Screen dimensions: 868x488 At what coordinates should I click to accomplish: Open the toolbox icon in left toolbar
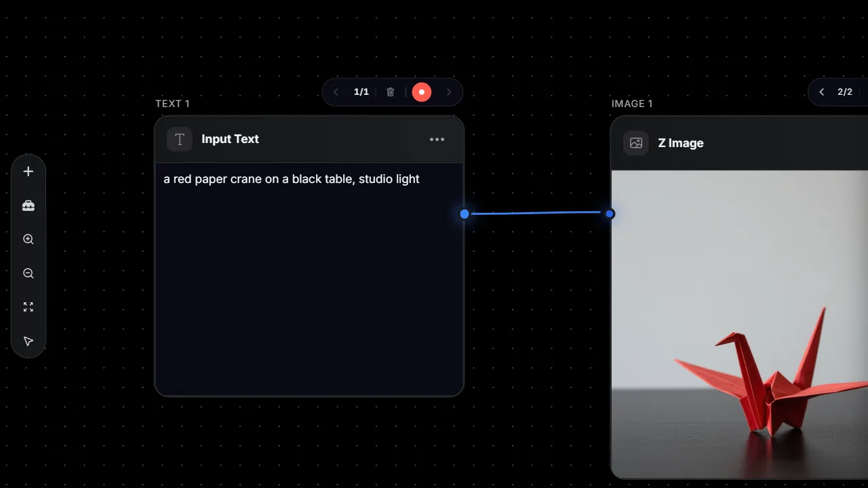28,205
